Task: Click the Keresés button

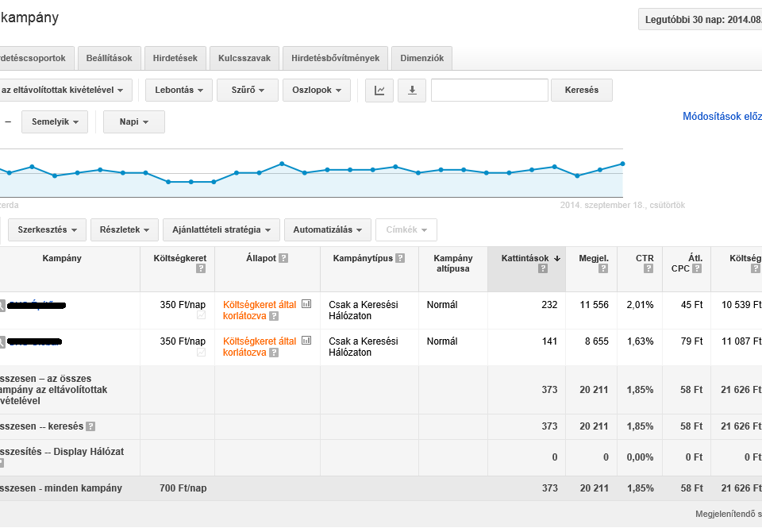Action: (x=582, y=91)
